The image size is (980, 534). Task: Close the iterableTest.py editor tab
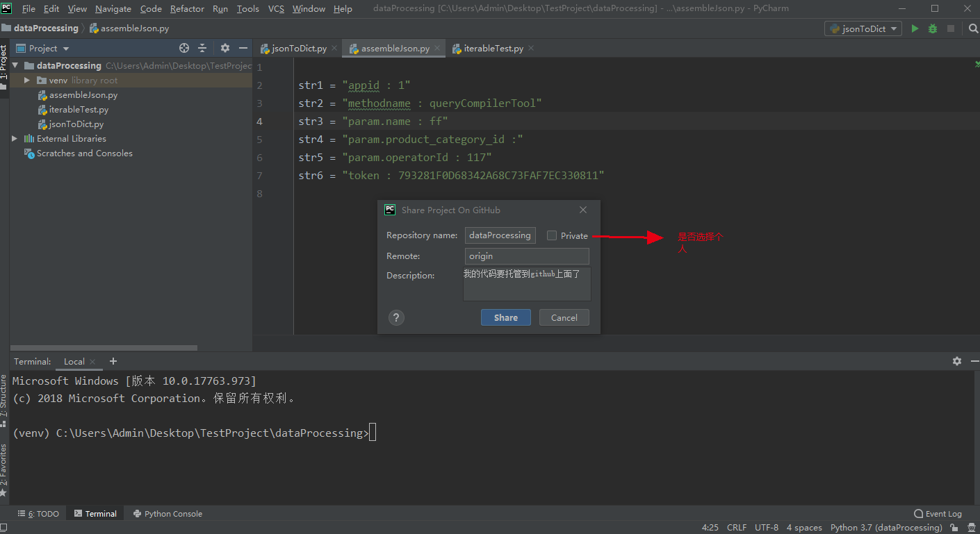(x=531, y=48)
